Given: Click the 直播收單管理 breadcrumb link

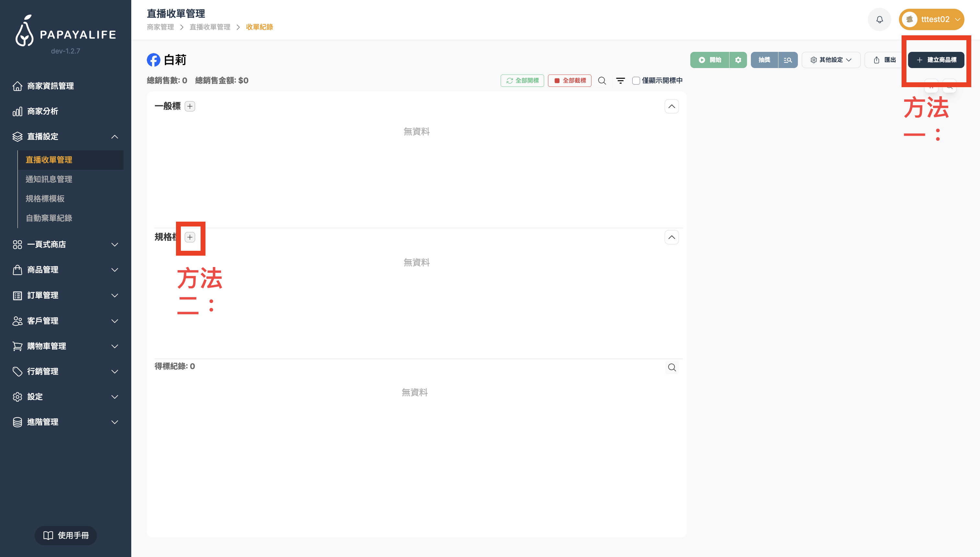Looking at the screenshot, I should [x=210, y=27].
